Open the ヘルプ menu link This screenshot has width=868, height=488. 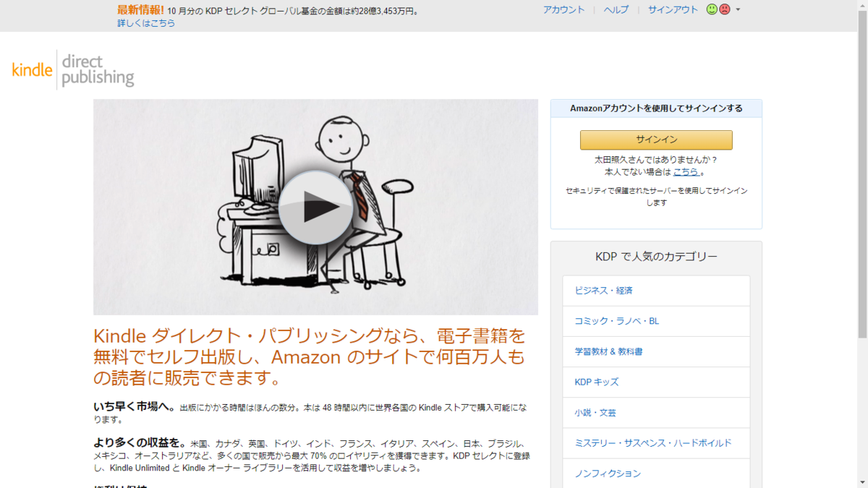[x=616, y=9]
